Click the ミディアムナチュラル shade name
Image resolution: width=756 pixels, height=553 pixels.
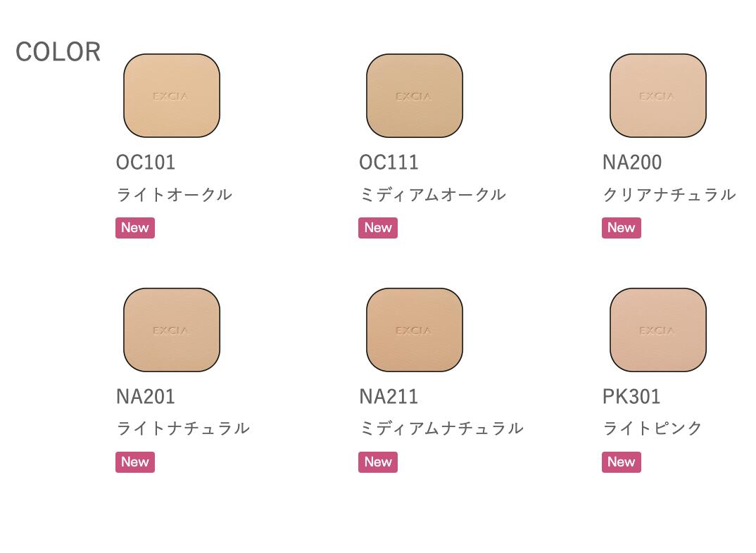tap(441, 428)
